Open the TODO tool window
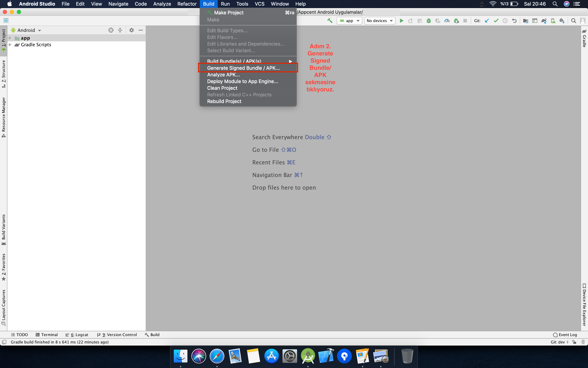 [x=19, y=335]
